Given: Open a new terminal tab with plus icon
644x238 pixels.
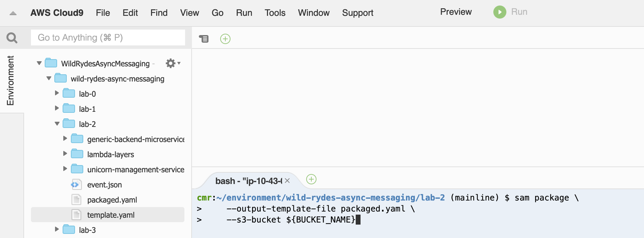Looking at the screenshot, I should (311, 179).
